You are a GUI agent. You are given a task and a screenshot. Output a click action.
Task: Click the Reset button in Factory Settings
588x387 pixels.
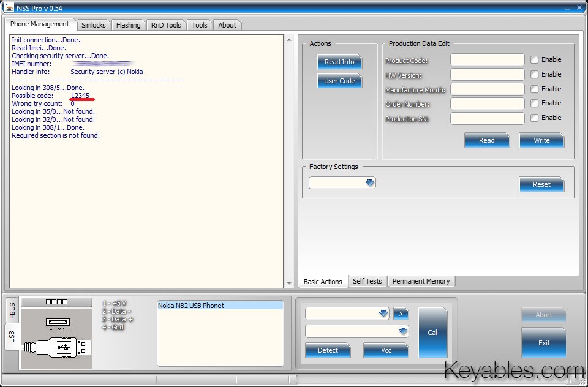point(541,184)
